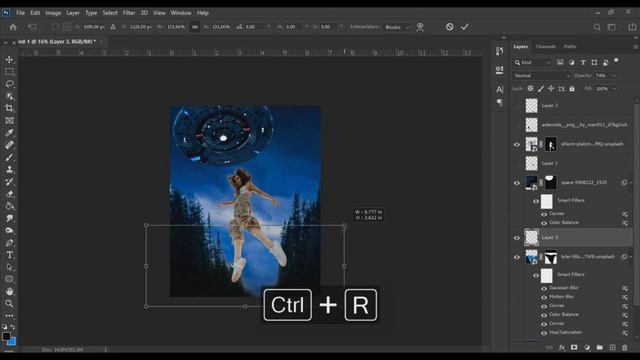Select the Zoom tool

point(9,304)
